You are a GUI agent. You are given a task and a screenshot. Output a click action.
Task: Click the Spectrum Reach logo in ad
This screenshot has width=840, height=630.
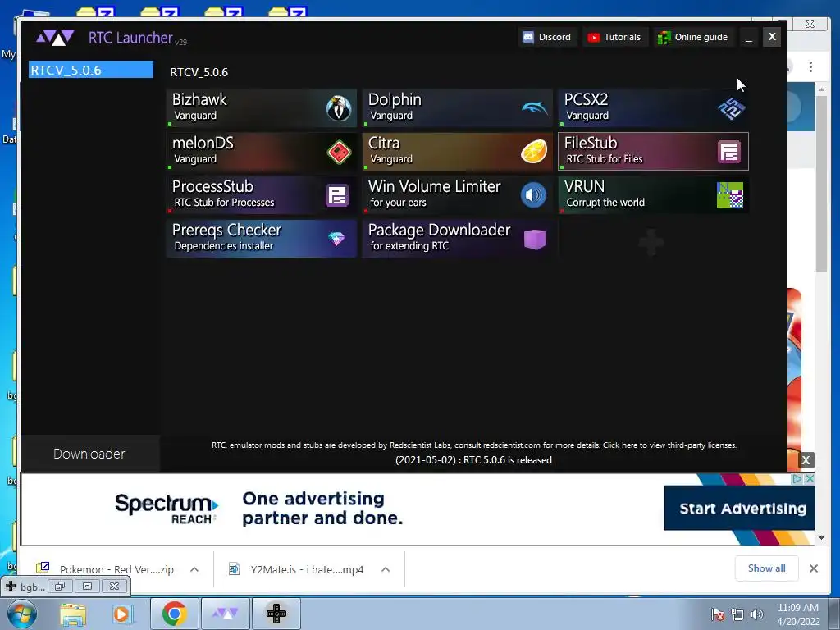click(167, 509)
